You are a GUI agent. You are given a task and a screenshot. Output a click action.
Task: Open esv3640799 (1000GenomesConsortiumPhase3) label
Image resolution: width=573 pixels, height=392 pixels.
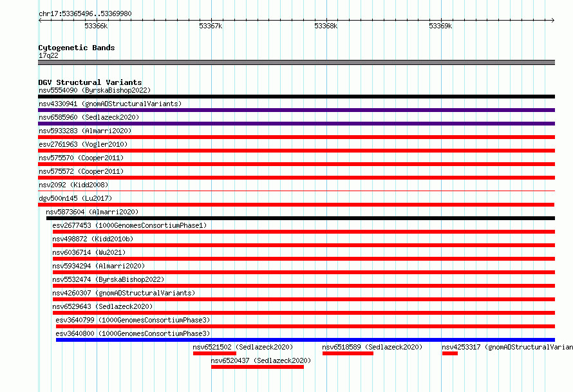click(133, 320)
